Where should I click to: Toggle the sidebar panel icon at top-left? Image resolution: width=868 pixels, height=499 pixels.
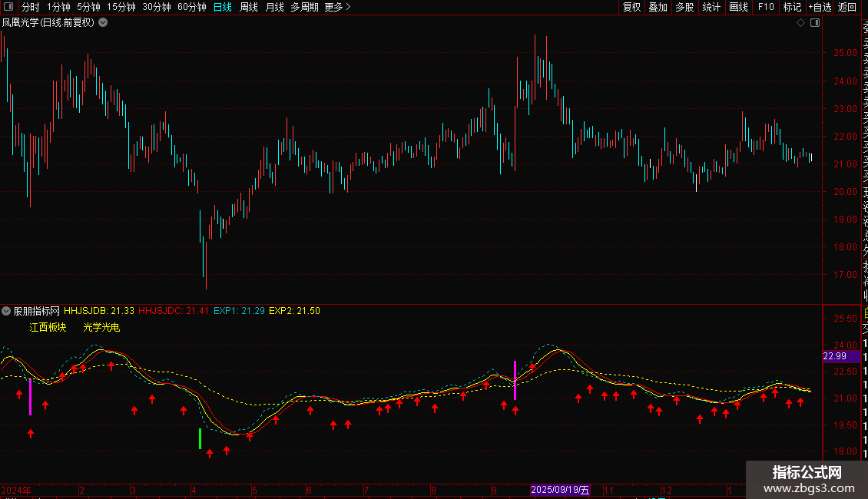point(8,7)
